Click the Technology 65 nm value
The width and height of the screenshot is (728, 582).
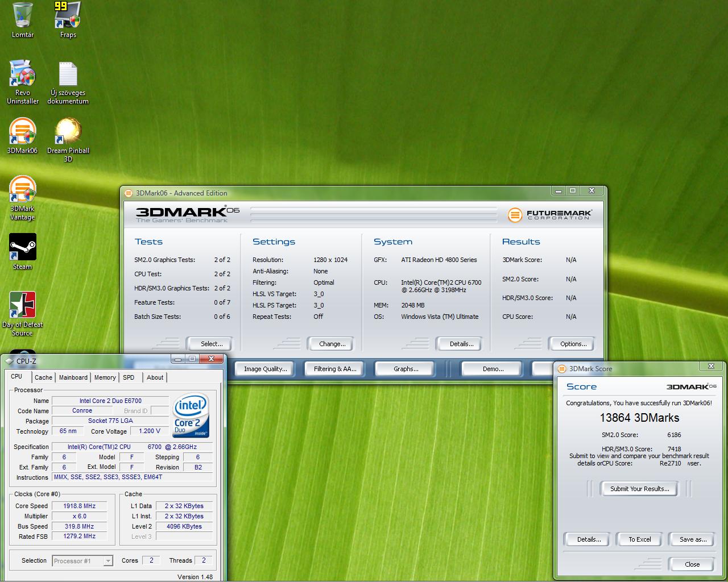[68, 431]
